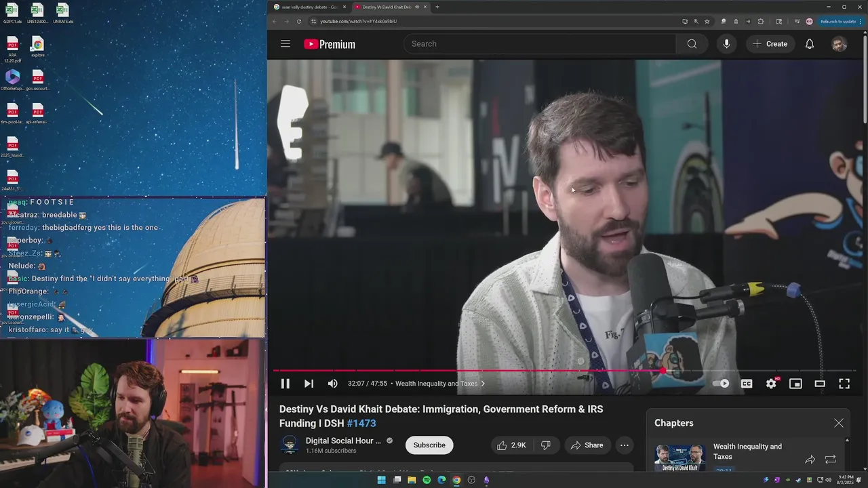Mute the Destiny Vs David Khait tab audio
Screen dimensions: 868x488
tap(417, 7)
